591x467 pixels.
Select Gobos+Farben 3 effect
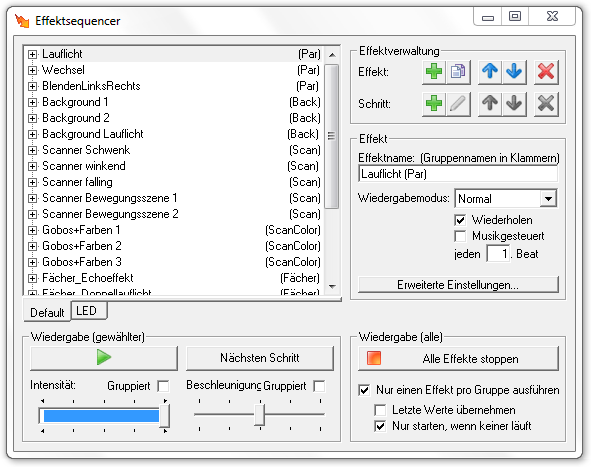click(x=81, y=262)
